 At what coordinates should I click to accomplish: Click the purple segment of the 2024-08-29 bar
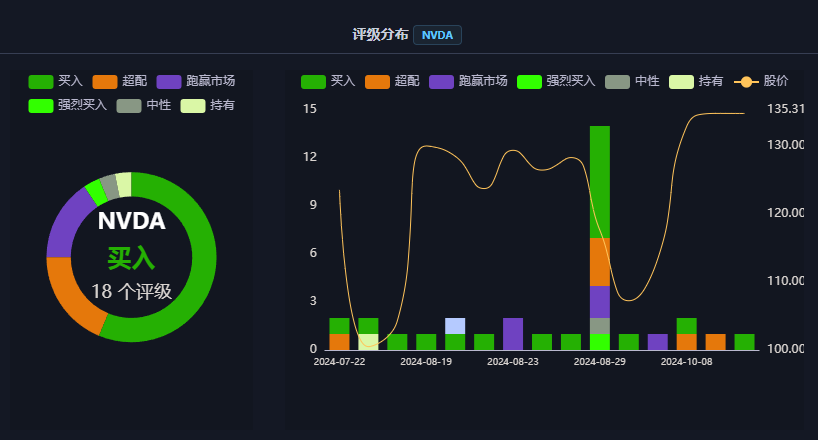pyautogui.click(x=600, y=302)
